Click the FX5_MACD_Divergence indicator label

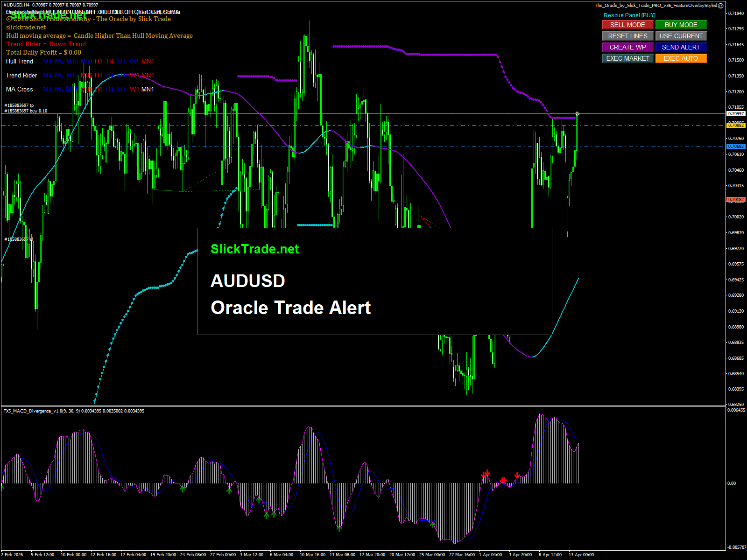click(74, 411)
